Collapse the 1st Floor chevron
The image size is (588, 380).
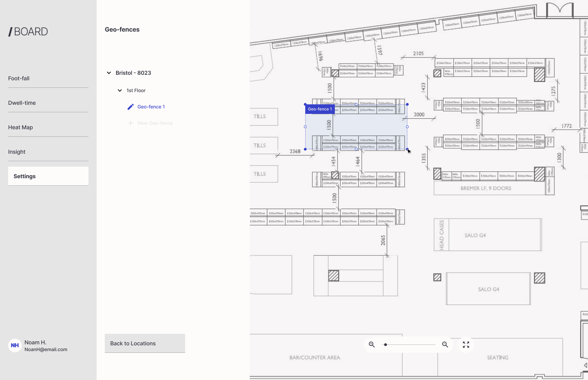coord(120,90)
